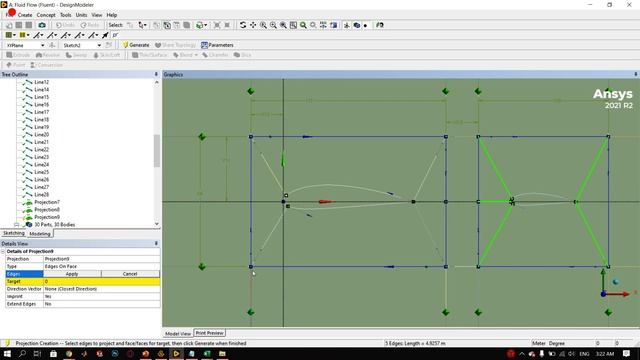Viewport: 640px width, 360px height.
Task: Open the View menu
Action: click(x=97, y=15)
